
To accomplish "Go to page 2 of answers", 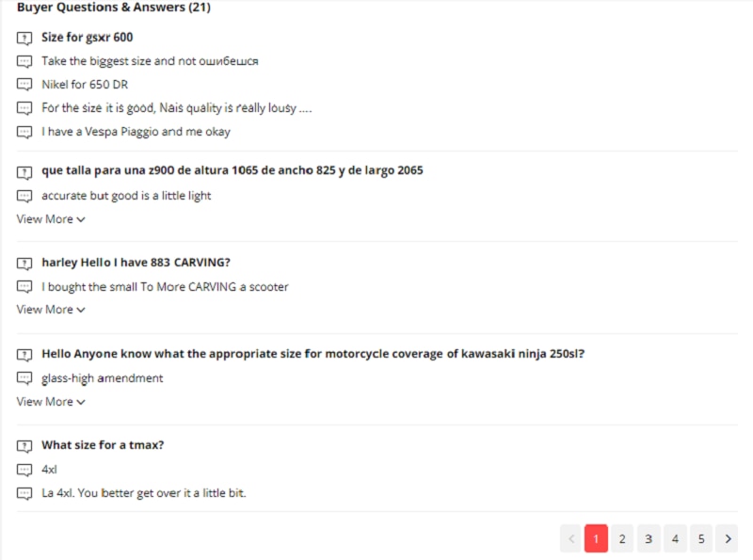I will click(622, 539).
